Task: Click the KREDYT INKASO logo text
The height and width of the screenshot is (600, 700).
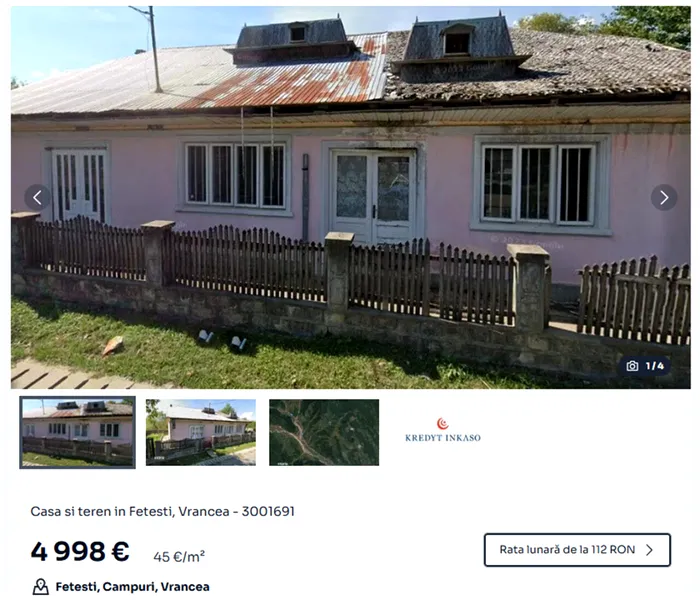Action: click(443, 438)
